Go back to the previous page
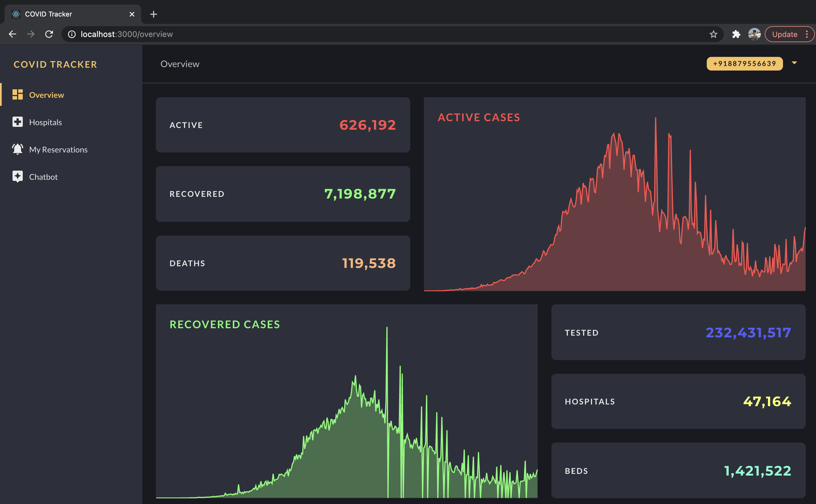The height and width of the screenshot is (504, 816). [13, 34]
